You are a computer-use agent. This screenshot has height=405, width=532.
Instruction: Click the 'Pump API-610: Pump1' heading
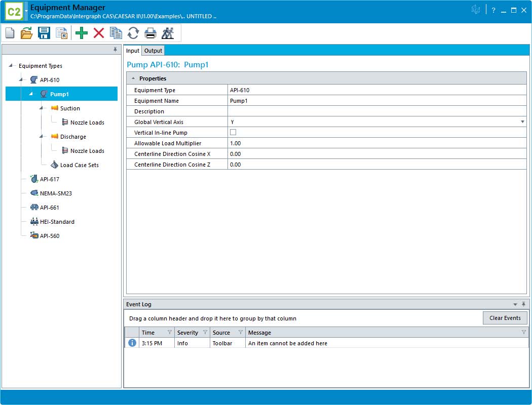pyautogui.click(x=167, y=64)
